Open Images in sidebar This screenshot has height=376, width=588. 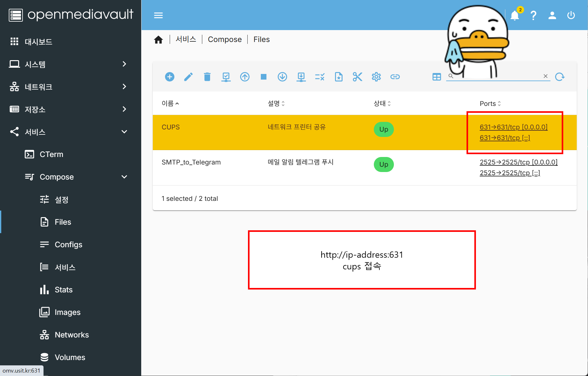[70, 312]
